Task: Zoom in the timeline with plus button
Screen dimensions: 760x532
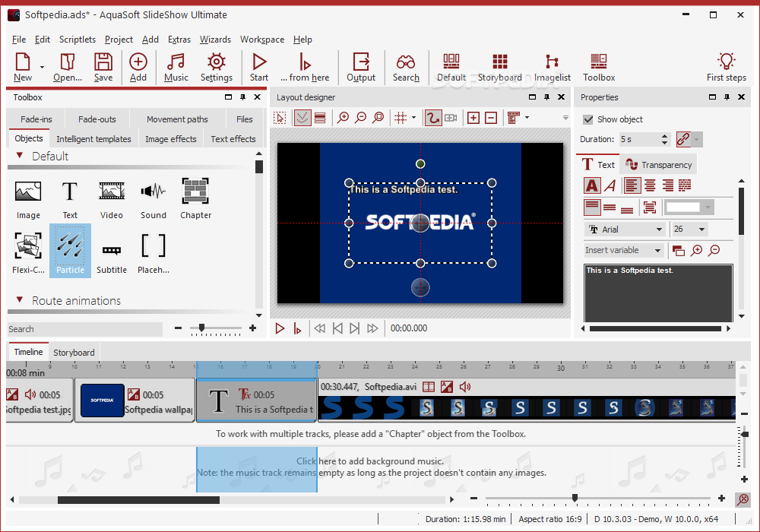Action: [x=721, y=498]
